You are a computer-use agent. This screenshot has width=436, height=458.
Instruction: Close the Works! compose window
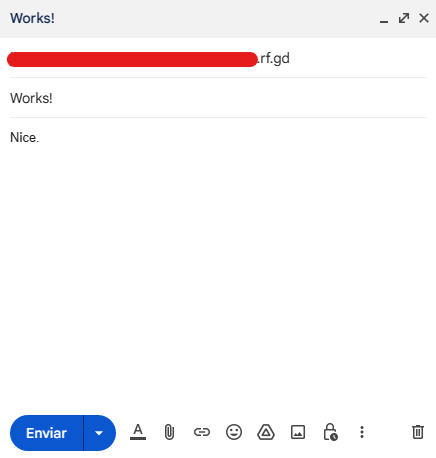pos(424,18)
